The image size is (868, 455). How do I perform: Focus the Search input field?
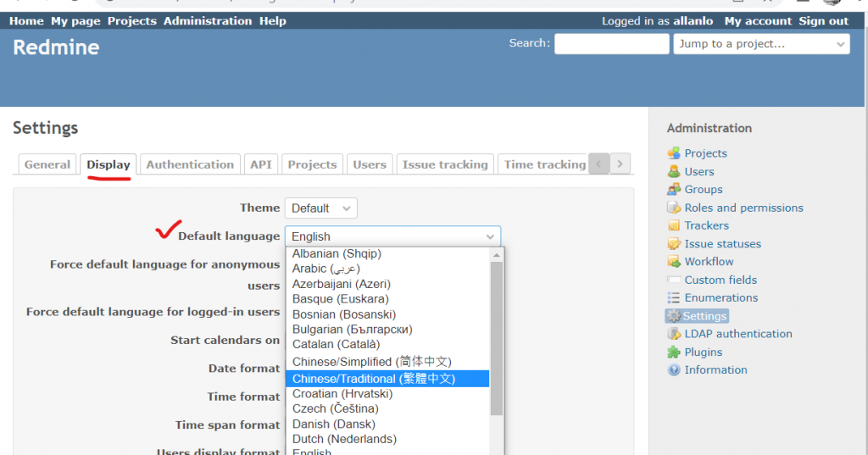pos(612,44)
